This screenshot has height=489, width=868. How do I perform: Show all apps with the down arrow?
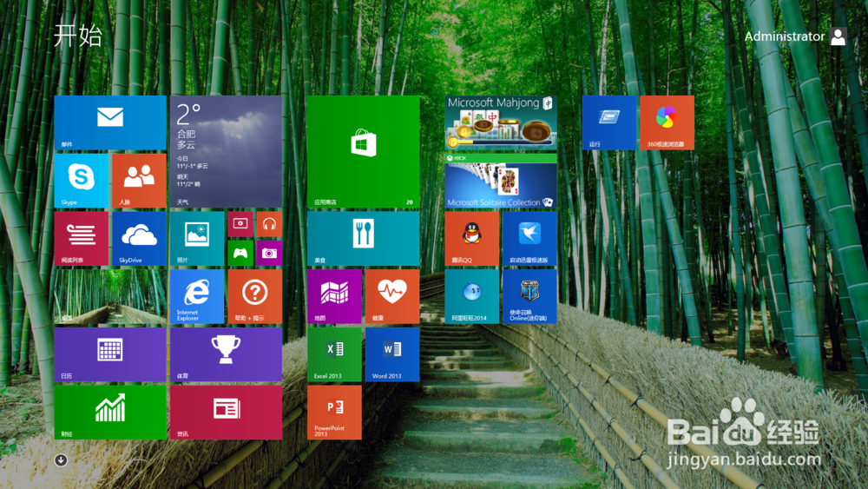pyautogui.click(x=61, y=460)
